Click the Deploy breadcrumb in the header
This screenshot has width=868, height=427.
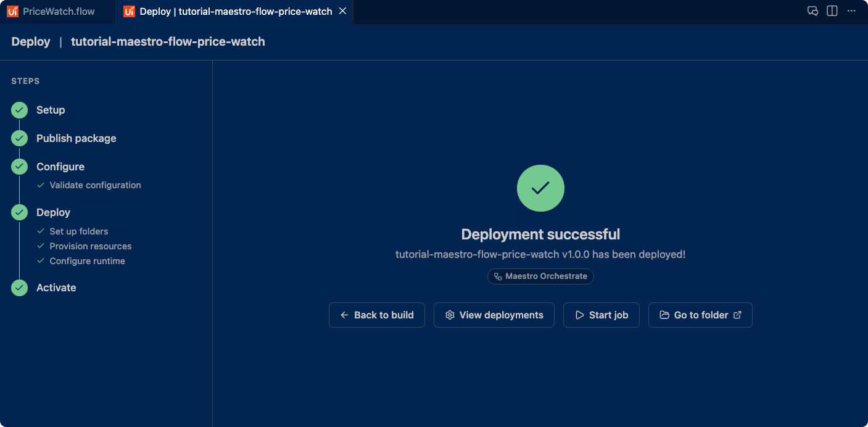(31, 42)
